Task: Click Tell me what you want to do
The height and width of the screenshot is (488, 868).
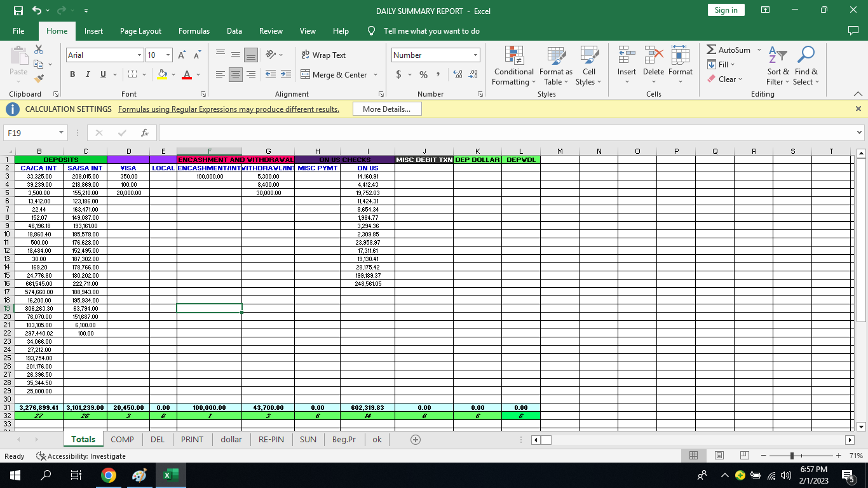Action: click(x=431, y=30)
